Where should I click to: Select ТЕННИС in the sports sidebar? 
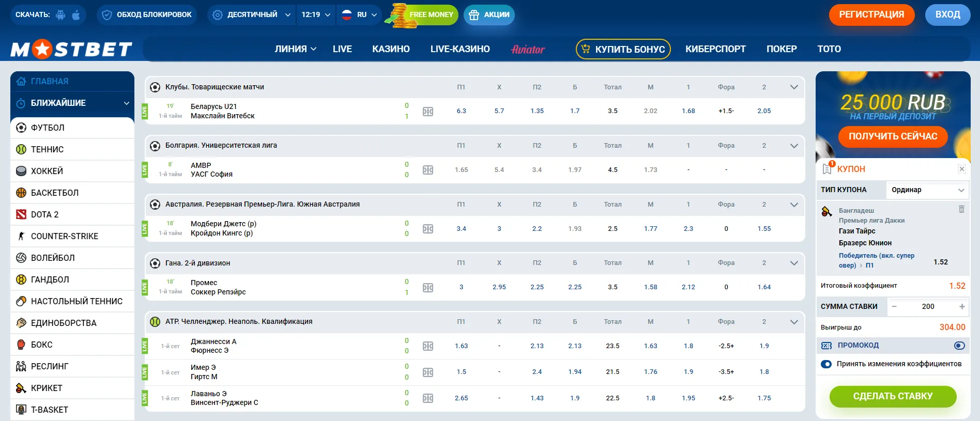(48, 149)
